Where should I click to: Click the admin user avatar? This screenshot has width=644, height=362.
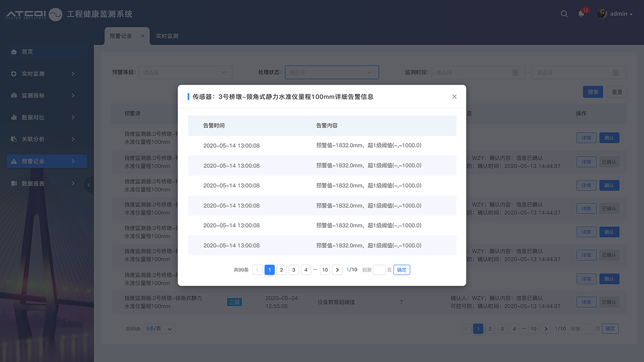tap(602, 14)
